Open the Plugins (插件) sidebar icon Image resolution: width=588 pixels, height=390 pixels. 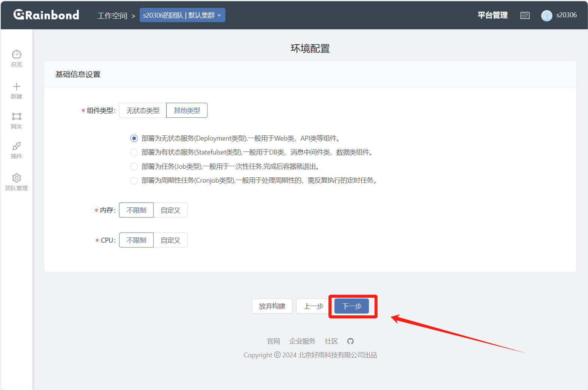16,146
